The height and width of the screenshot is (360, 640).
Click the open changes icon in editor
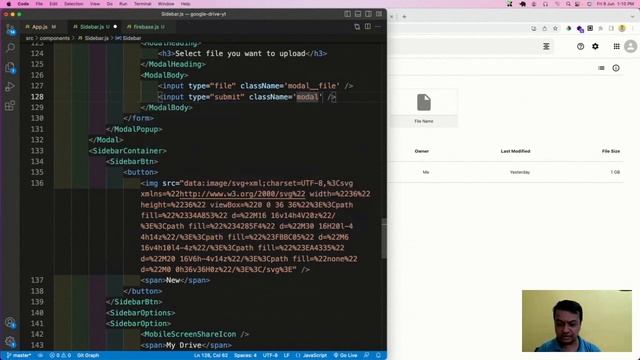357,27
